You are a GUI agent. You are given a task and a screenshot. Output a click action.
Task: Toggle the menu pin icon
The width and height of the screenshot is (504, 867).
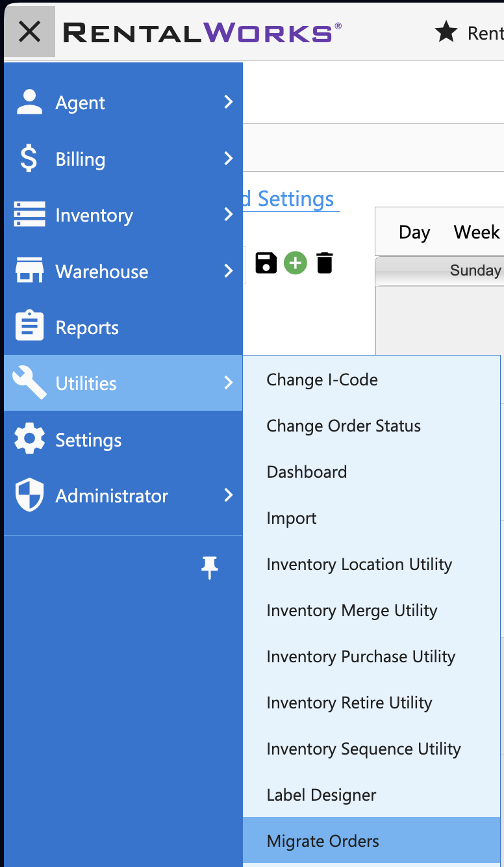[x=210, y=568]
